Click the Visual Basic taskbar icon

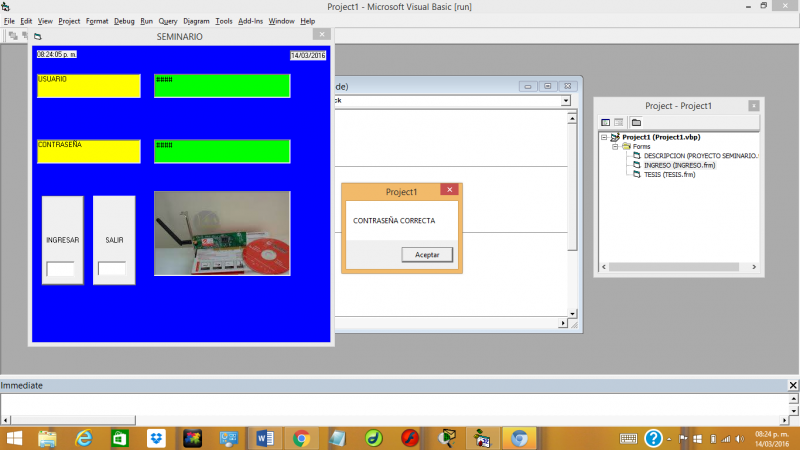tap(483, 438)
